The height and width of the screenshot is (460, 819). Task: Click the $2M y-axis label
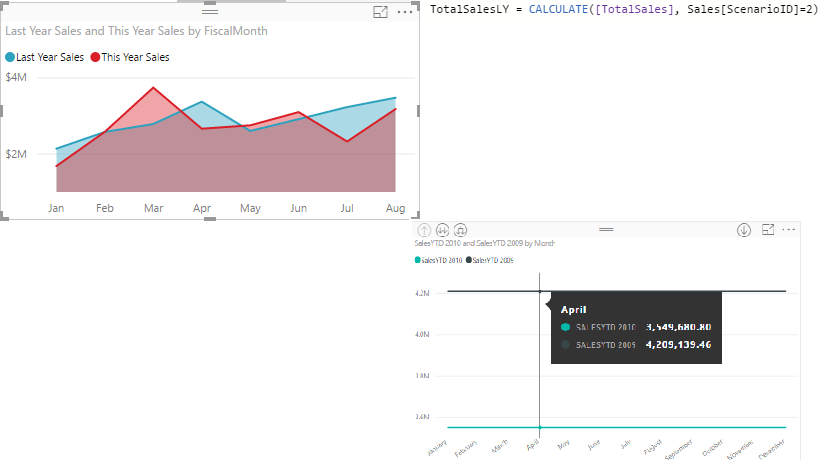click(16, 154)
